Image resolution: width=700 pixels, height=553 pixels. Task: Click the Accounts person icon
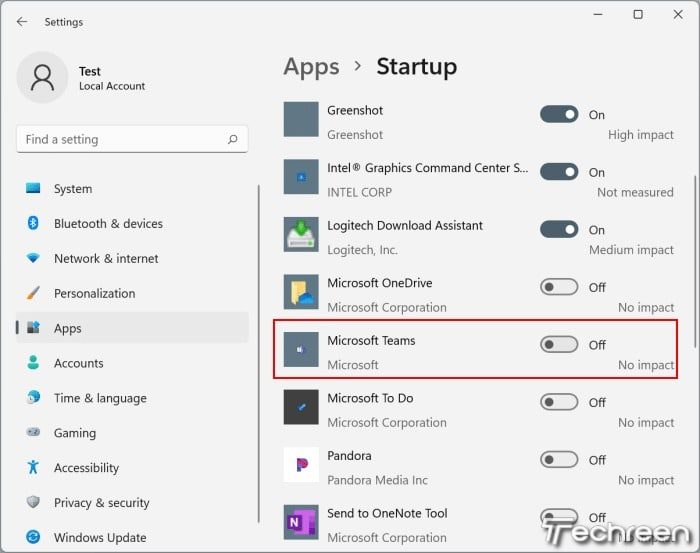33,362
